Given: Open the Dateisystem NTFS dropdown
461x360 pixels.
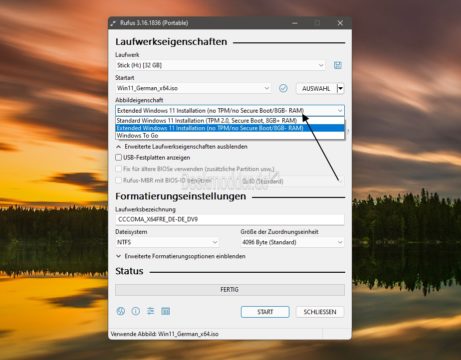Looking at the screenshot, I should [x=167, y=242].
